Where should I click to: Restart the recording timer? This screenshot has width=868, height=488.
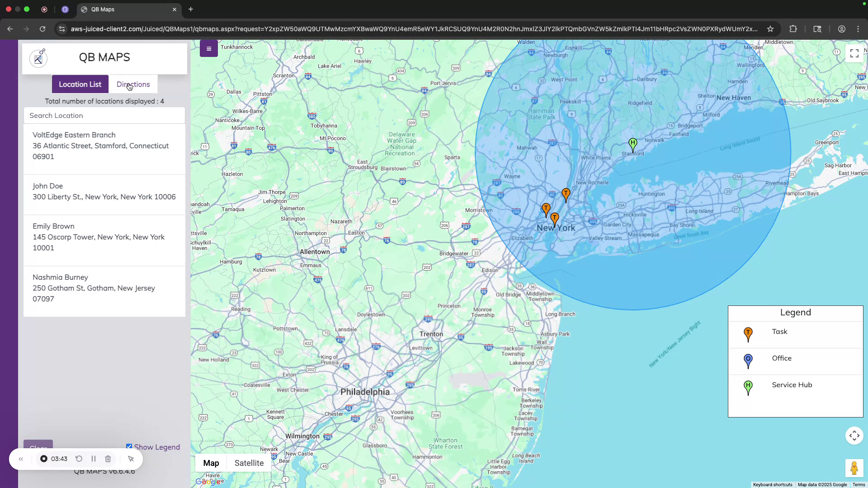click(x=79, y=459)
